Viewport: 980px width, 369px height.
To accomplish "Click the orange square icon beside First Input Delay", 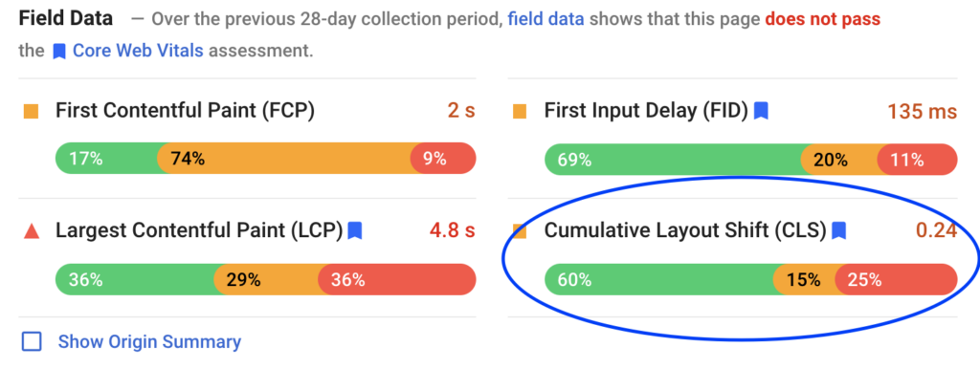I will coord(520,112).
